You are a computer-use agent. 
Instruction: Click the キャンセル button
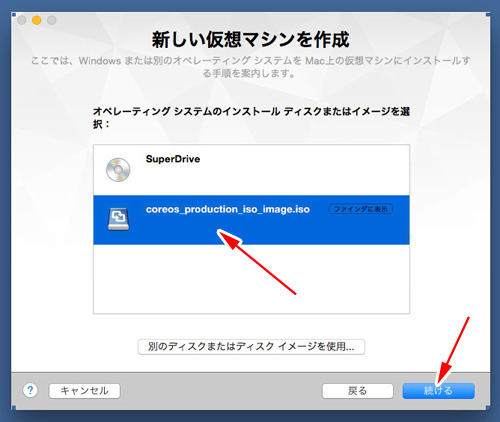(84, 391)
